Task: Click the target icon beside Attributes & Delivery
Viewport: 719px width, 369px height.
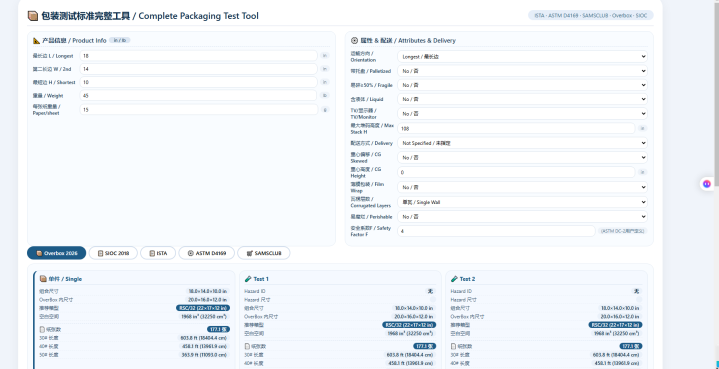Action: point(354,40)
